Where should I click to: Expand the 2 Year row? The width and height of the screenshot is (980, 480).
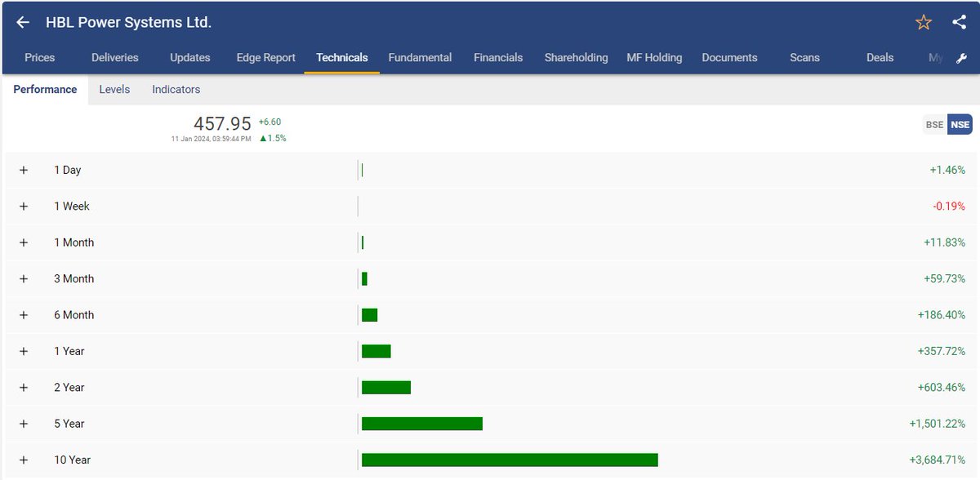pyautogui.click(x=24, y=387)
